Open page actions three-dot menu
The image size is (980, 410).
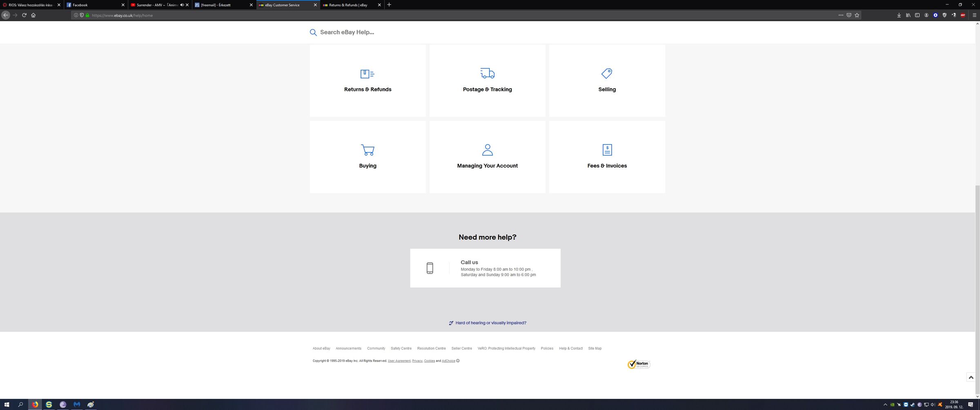point(841,15)
